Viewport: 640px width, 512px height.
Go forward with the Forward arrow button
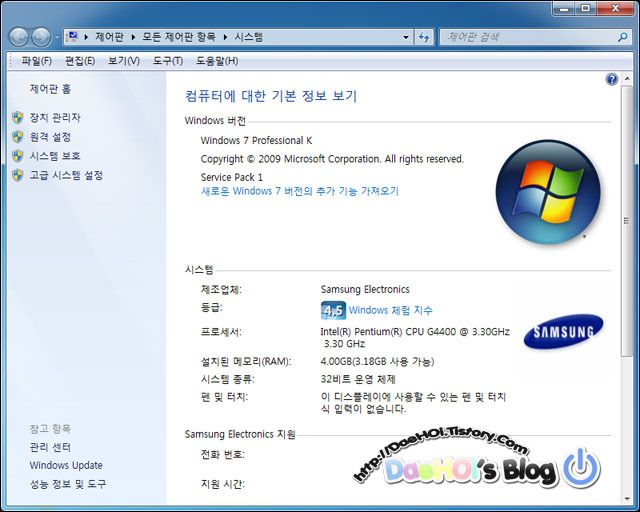coord(41,37)
